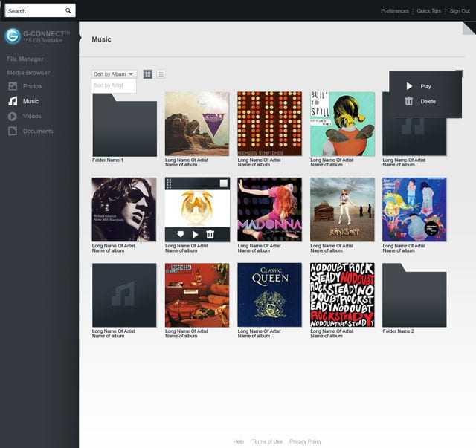Click the search magnifier icon

68,11
